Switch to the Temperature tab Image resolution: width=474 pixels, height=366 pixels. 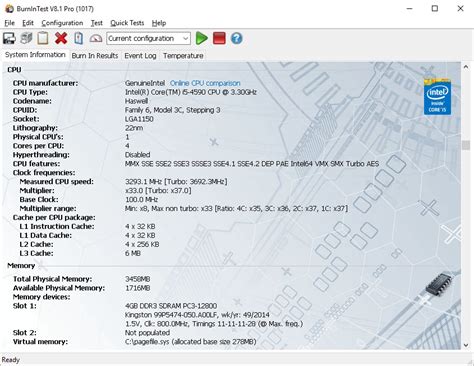[x=183, y=56]
